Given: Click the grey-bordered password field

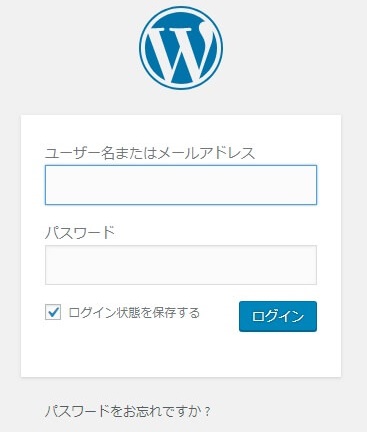Looking at the screenshot, I should [181, 265].
